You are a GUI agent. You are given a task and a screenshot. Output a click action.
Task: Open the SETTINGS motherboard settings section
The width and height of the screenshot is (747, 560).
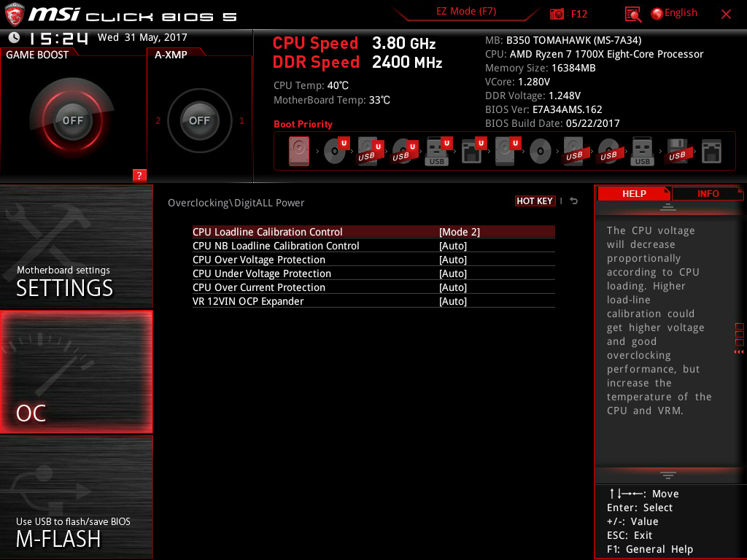76,246
